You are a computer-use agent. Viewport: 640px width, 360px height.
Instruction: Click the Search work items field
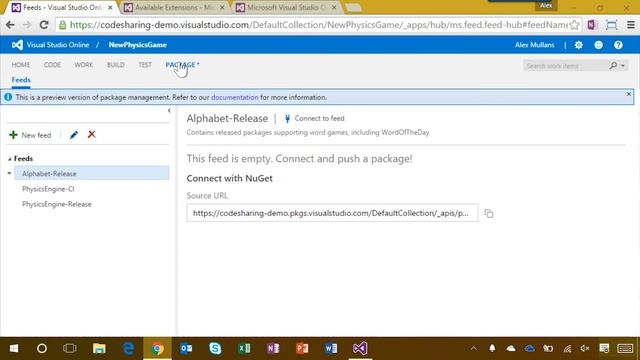pyautogui.click(x=565, y=66)
